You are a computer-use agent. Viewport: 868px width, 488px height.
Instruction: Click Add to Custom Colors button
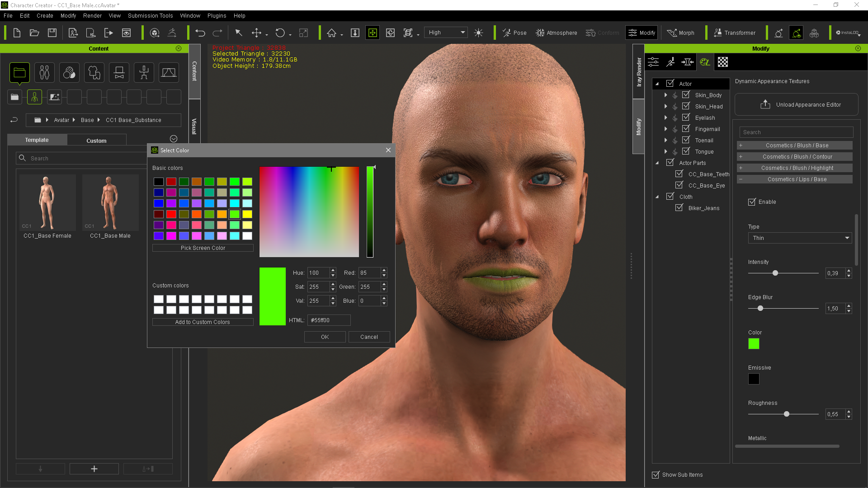coord(203,322)
